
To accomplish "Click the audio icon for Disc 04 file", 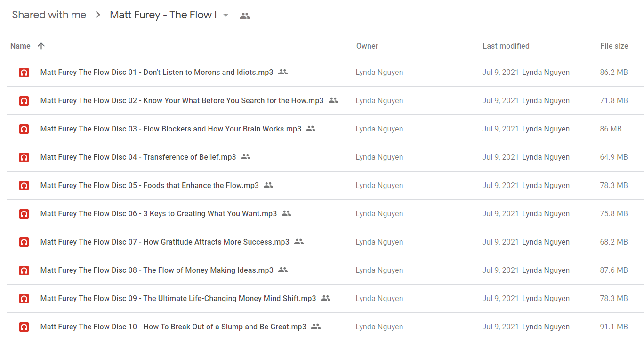I will pyautogui.click(x=24, y=157).
